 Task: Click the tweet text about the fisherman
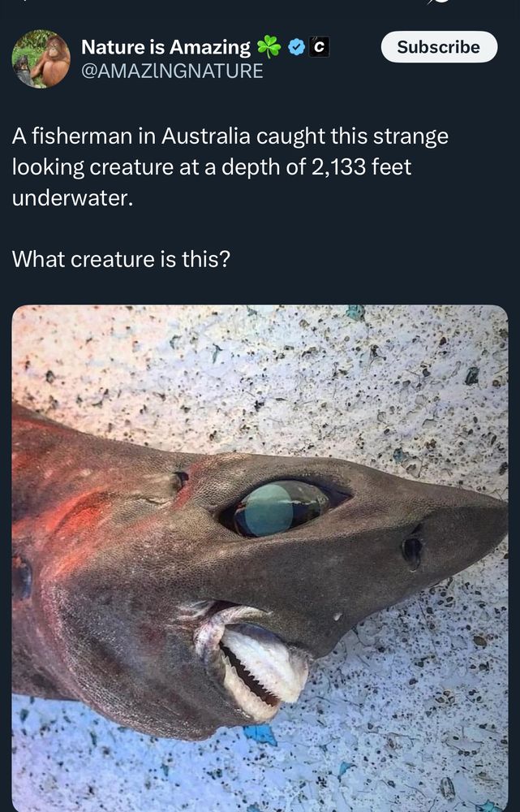click(x=230, y=166)
